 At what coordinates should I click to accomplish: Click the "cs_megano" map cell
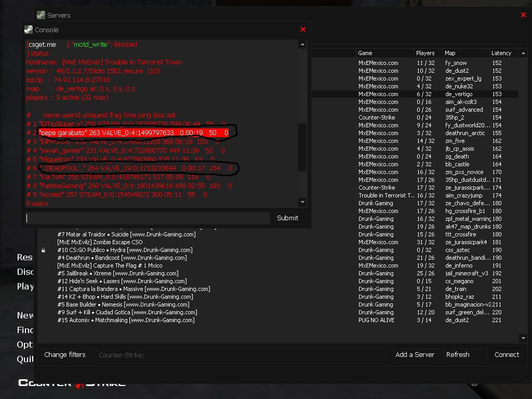459,281
